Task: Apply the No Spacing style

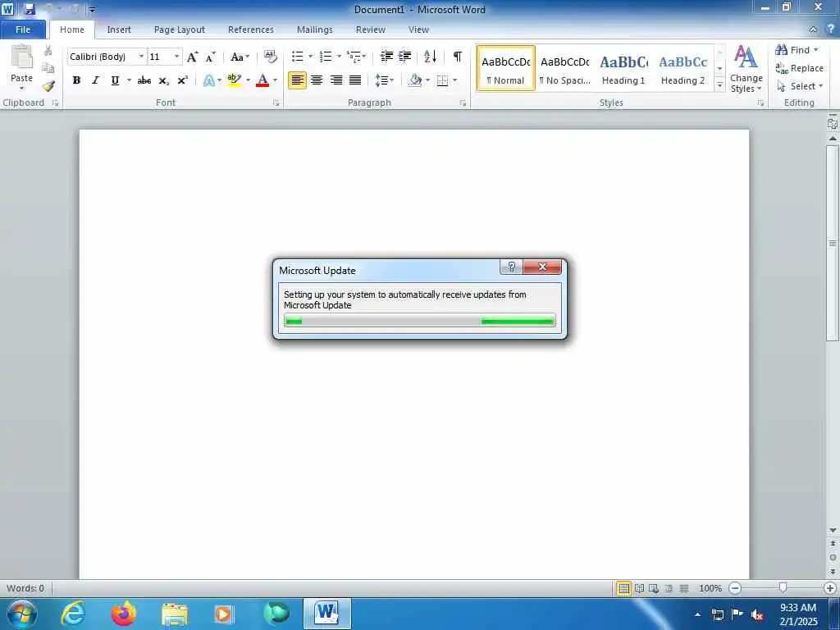Action: pos(564,69)
